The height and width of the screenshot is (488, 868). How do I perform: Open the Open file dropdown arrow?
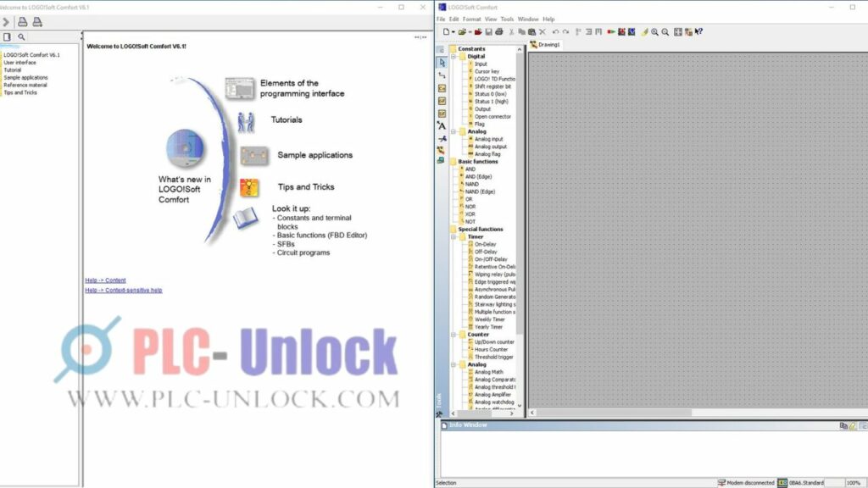click(x=470, y=32)
